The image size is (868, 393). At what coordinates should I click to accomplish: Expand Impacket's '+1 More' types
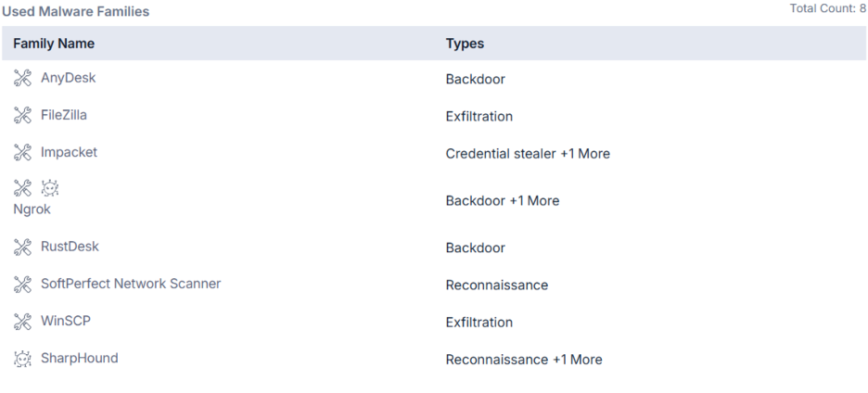pos(585,154)
